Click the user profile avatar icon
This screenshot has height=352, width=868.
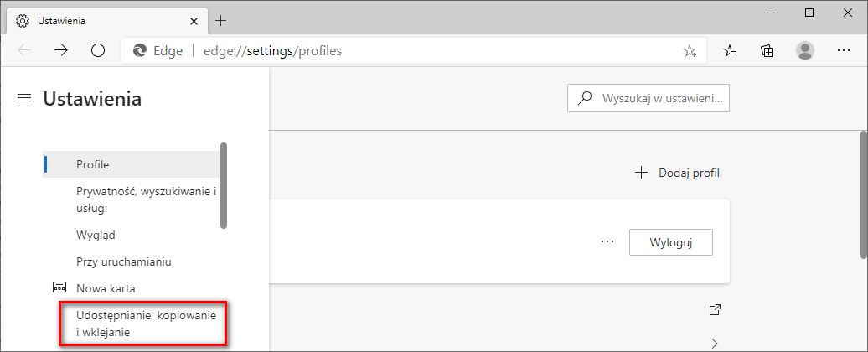(x=805, y=50)
